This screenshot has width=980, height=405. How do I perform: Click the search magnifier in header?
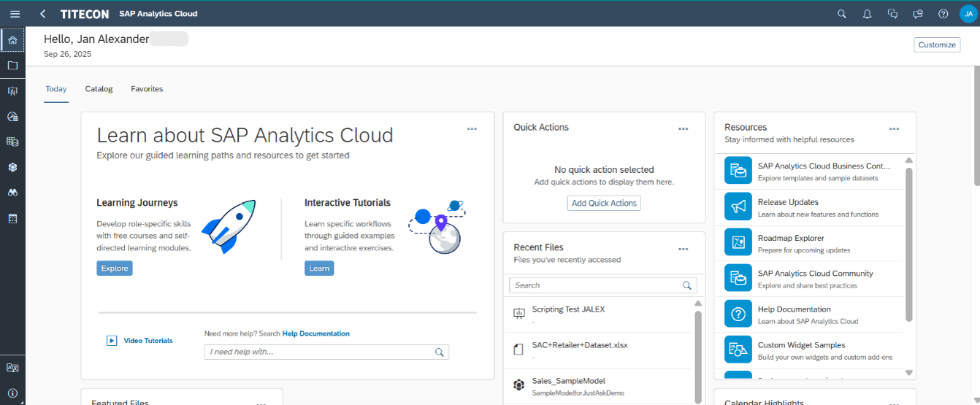[x=842, y=14]
